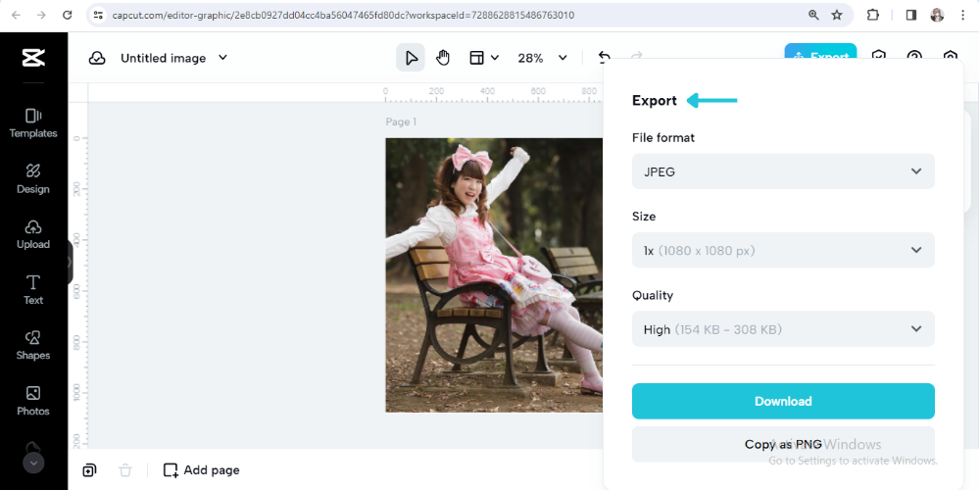Open the Design panel in sidebar

[x=33, y=178]
